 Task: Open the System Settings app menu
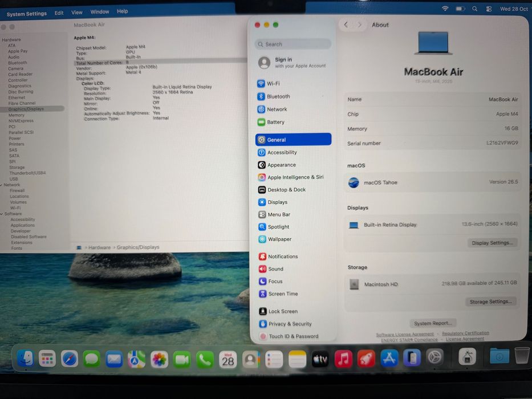point(26,14)
